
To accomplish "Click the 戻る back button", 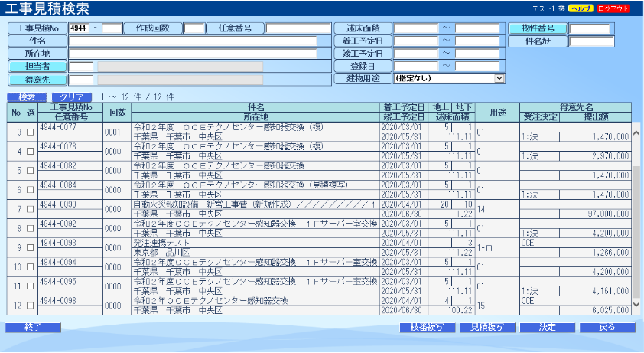I will tap(607, 328).
